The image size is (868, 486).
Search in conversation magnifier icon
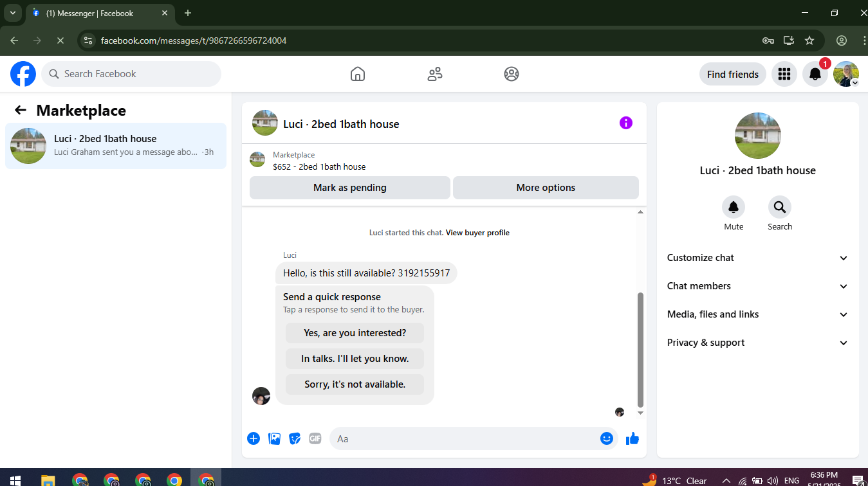click(x=780, y=207)
